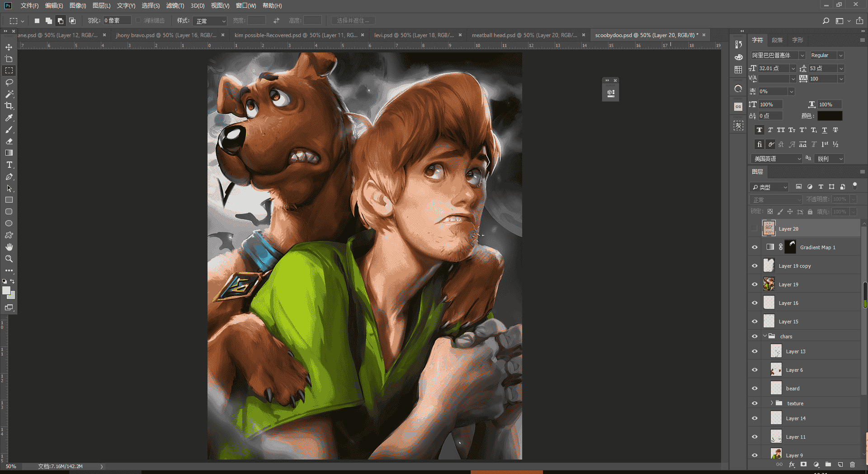Open the anti-aliasing method dropdown
The image size is (868, 474).
pyautogui.click(x=829, y=159)
